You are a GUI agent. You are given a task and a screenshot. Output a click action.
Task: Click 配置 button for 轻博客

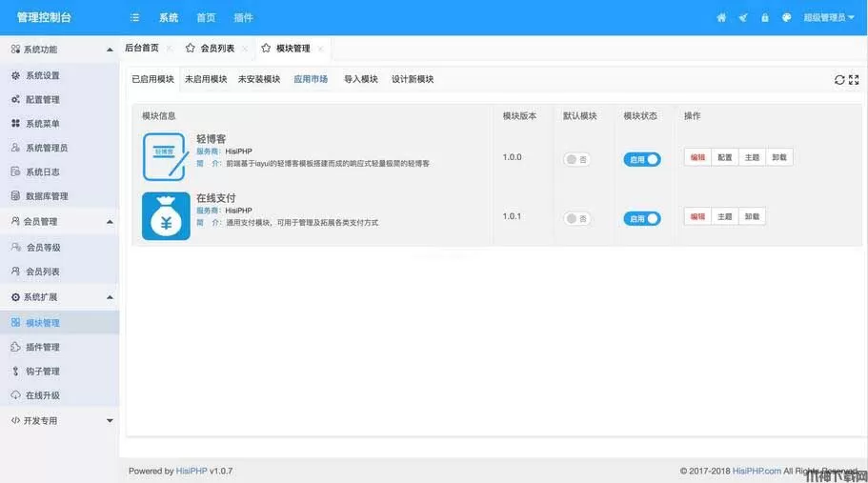pyautogui.click(x=725, y=157)
